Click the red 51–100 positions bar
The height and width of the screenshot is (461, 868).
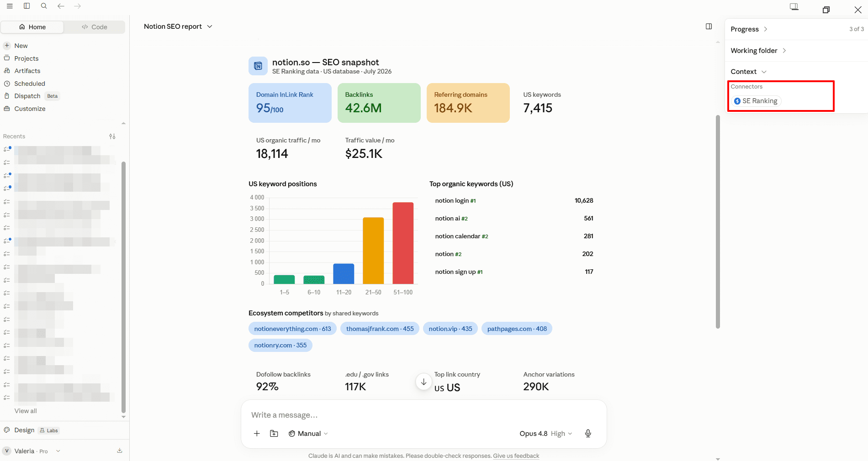[x=403, y=243]
